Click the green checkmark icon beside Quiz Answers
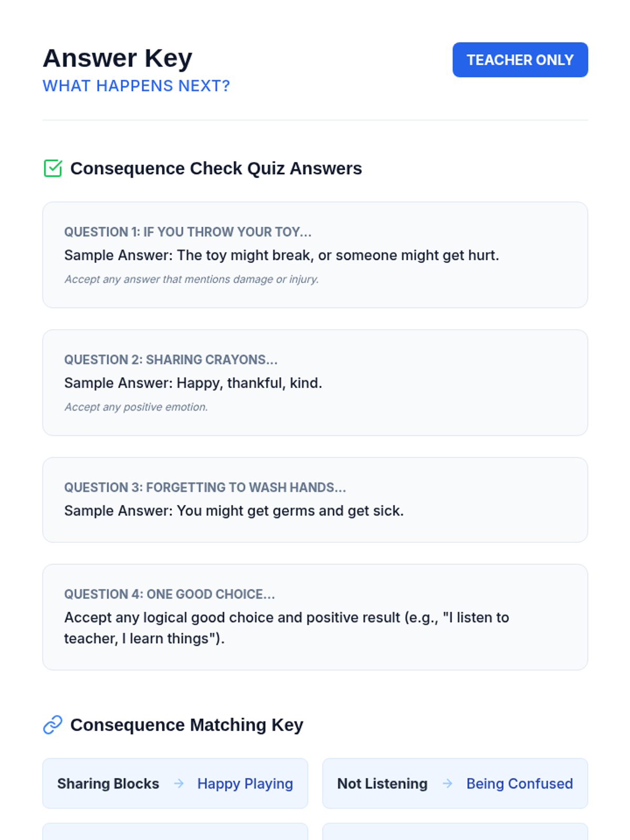Screen dimensions: 630x840 coord(52,169)
